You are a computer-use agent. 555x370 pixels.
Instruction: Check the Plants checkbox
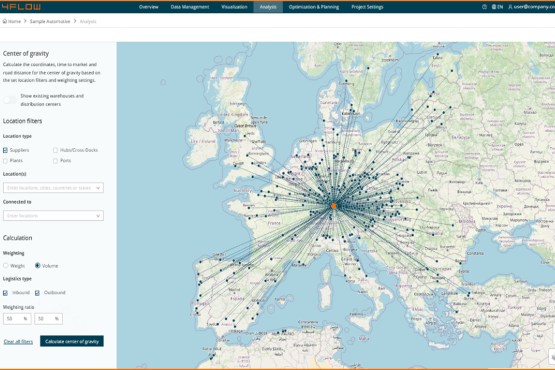(x=5, y=161)
